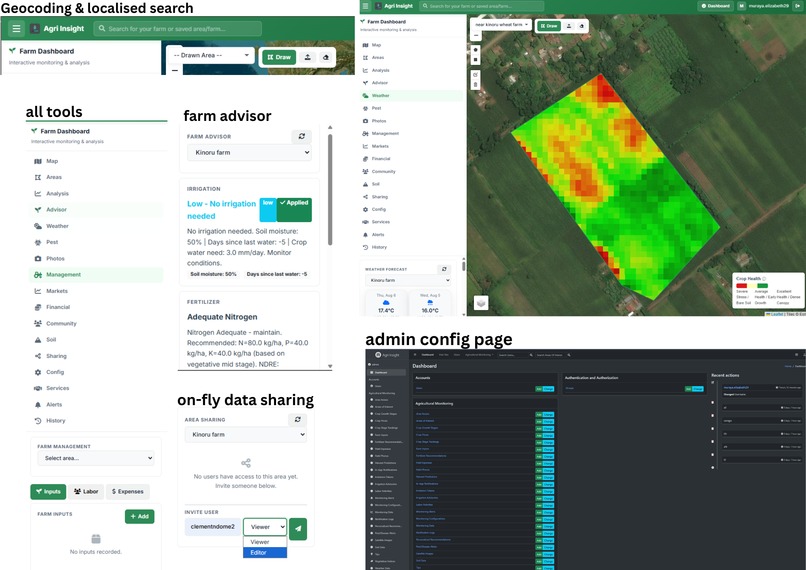Image resolution: width=806 pixels, height=570 pixels.
Task: Zoom out with map minus control
Action: click(x=476, y=36)
